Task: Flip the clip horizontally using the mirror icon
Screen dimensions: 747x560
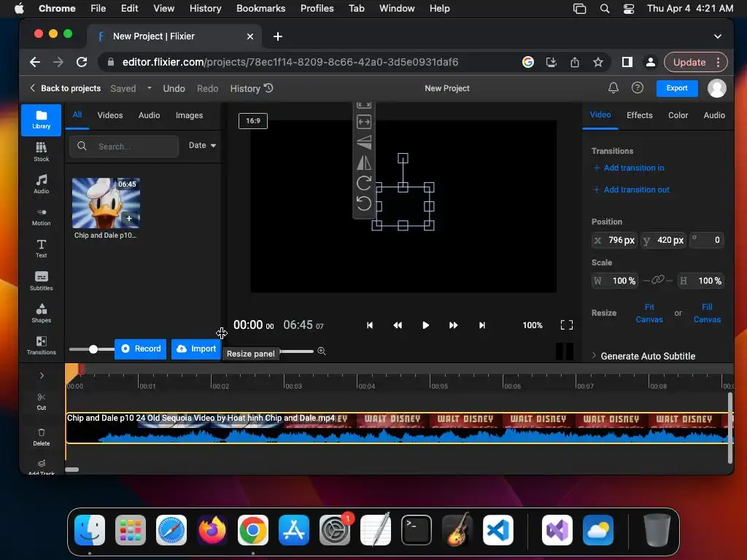Action: pos(364,163)
